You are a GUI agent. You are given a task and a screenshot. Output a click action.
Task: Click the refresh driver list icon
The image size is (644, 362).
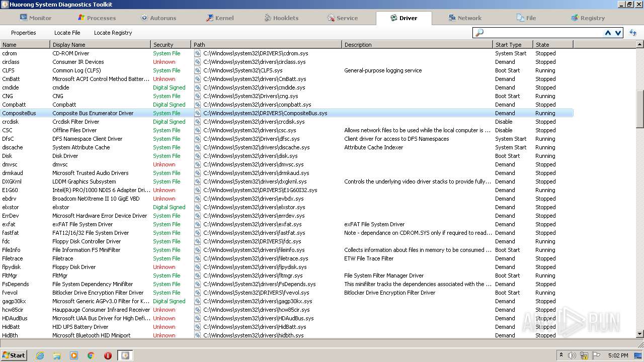click(633, 33)
